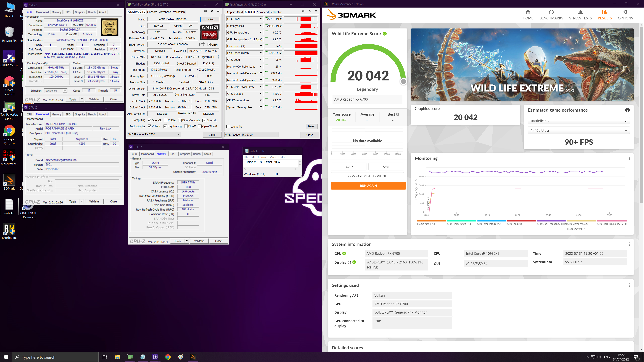This screenshot has height=362, width=644.
Task: Open Tools dropdown arrow in CPU-Z Memory window
Action: click(186, 241)
